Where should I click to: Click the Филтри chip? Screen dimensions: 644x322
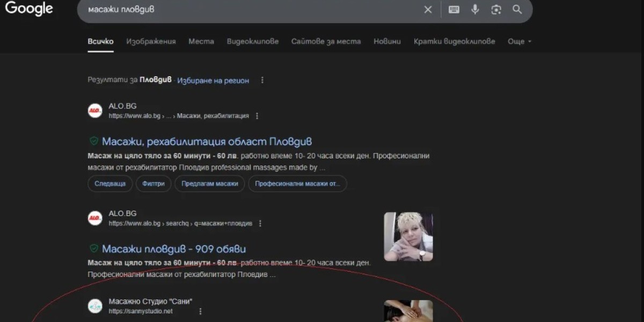coord(153,184)
